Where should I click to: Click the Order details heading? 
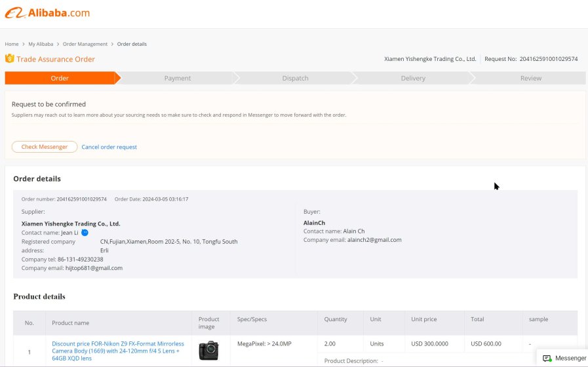point(37,179)
